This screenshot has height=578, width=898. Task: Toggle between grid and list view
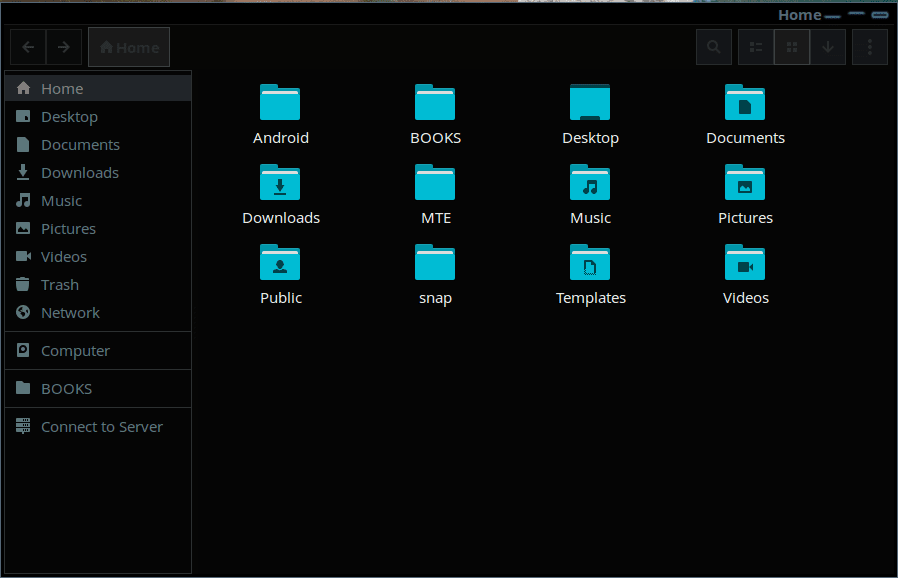[x=791, y=46]
